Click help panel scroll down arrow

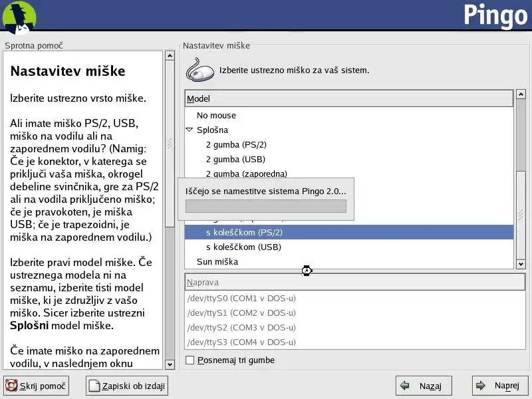click(170, 364)
